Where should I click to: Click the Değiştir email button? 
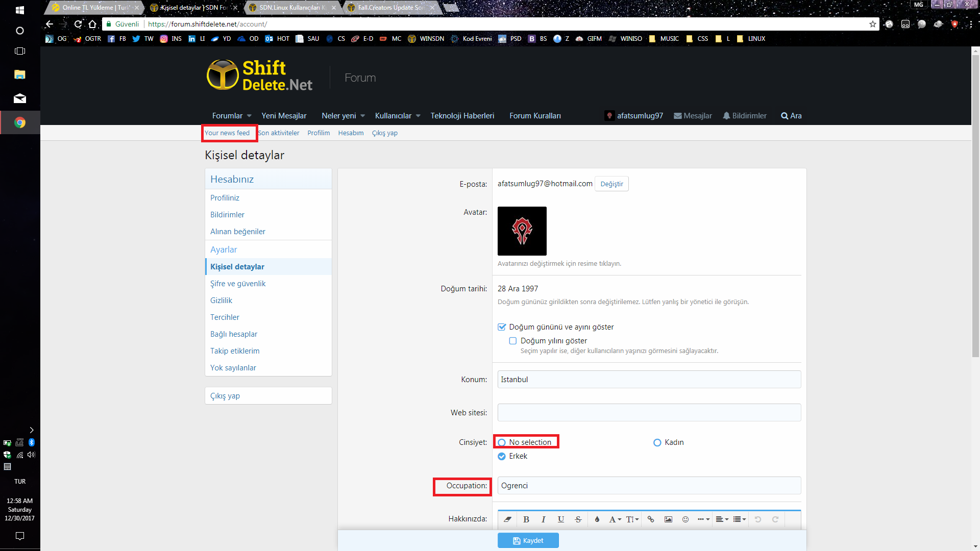click(611, 184)
